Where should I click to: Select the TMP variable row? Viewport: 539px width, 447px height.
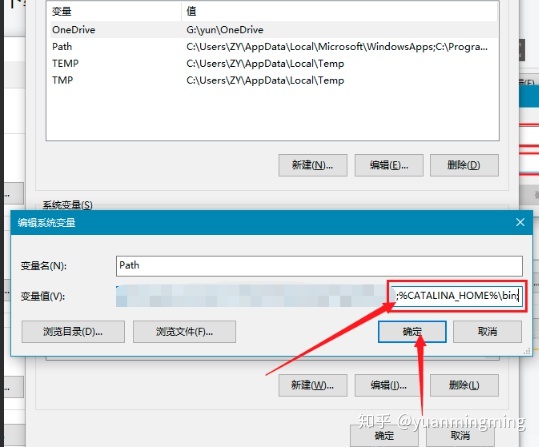click(x=273, y=80)
